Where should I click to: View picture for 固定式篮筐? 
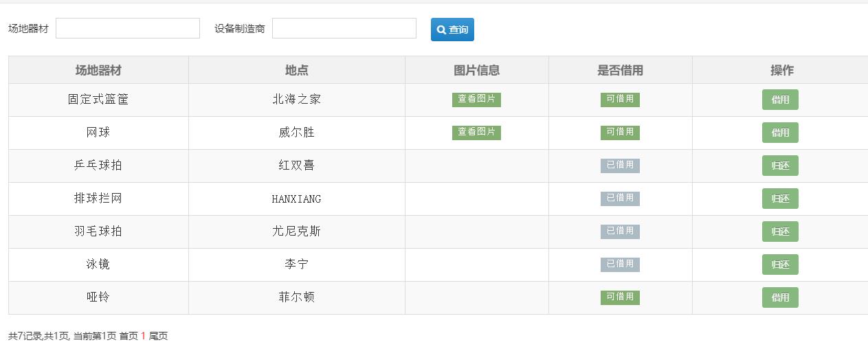click(476, 100)
